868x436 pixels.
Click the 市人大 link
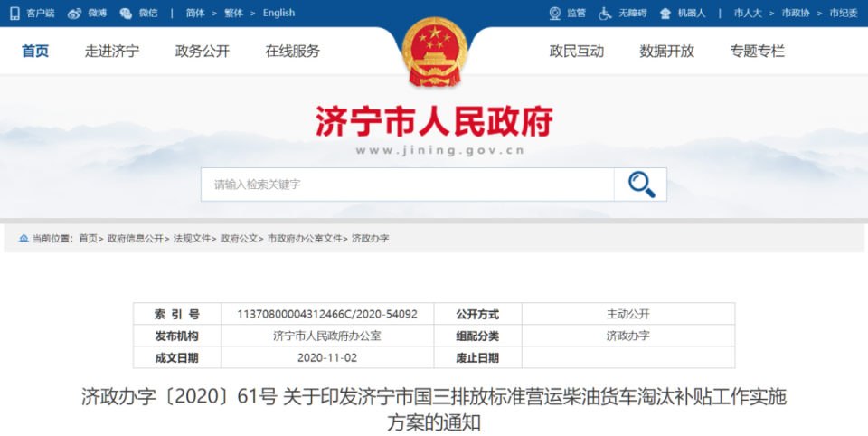pyautogui.click(x=747, y=14)
